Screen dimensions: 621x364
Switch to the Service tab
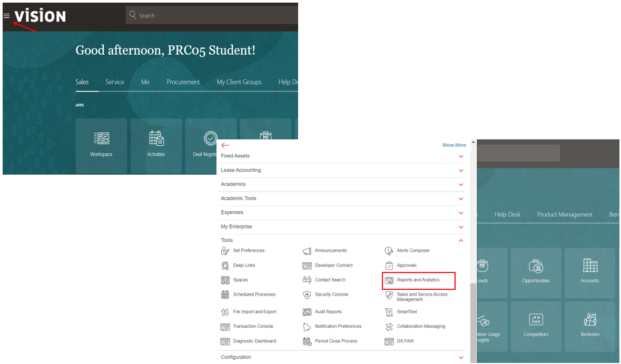point(114,82)
